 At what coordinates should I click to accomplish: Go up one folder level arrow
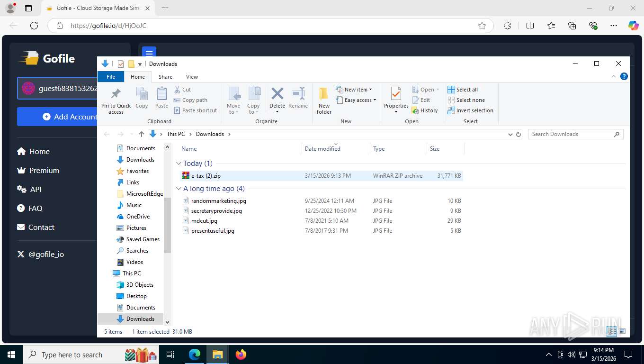coord(141,134)
